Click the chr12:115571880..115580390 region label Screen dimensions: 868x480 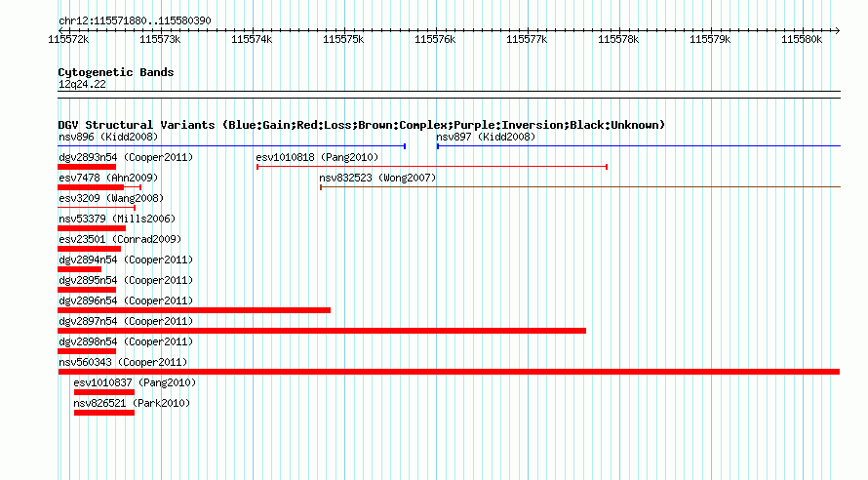coord(135,20)
